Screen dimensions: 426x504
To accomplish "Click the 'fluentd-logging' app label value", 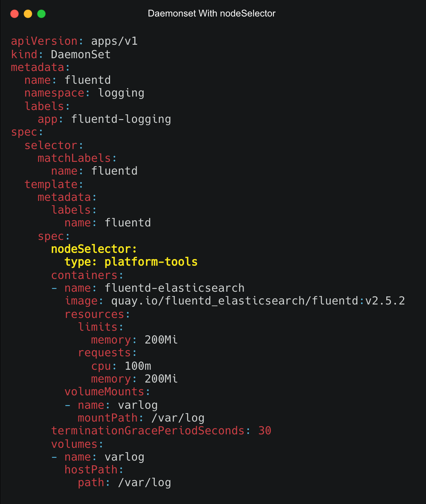I will pos(121,119).
